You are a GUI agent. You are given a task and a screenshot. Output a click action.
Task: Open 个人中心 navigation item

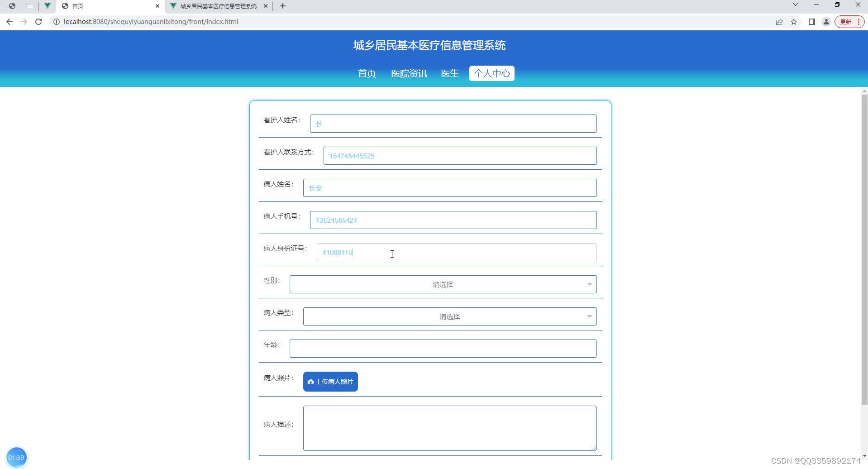492,73
